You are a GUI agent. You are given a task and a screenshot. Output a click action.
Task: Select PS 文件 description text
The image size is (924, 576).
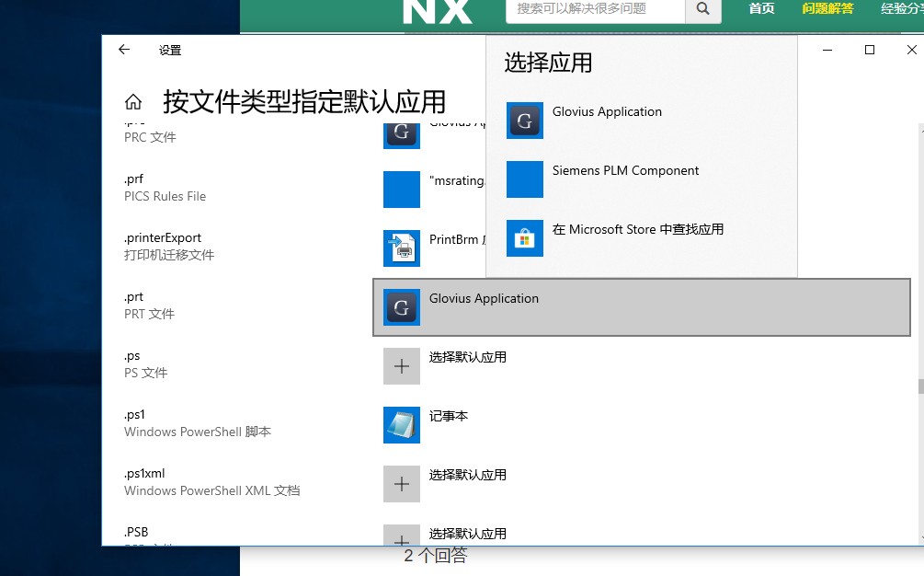tap(145, 373)
